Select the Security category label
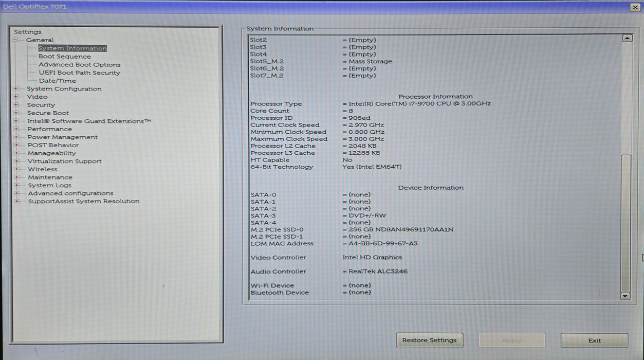The image size is (644, 360). tap(41, 105)
